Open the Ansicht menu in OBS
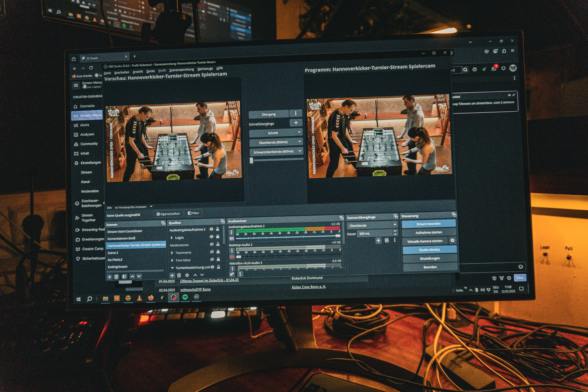 click(x=138, y=72)
